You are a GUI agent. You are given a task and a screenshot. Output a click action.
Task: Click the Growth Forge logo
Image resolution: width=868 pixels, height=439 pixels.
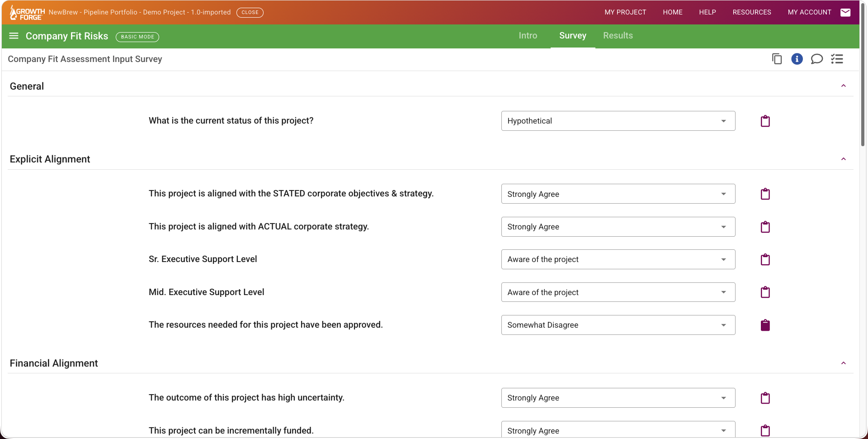(27, 13)
